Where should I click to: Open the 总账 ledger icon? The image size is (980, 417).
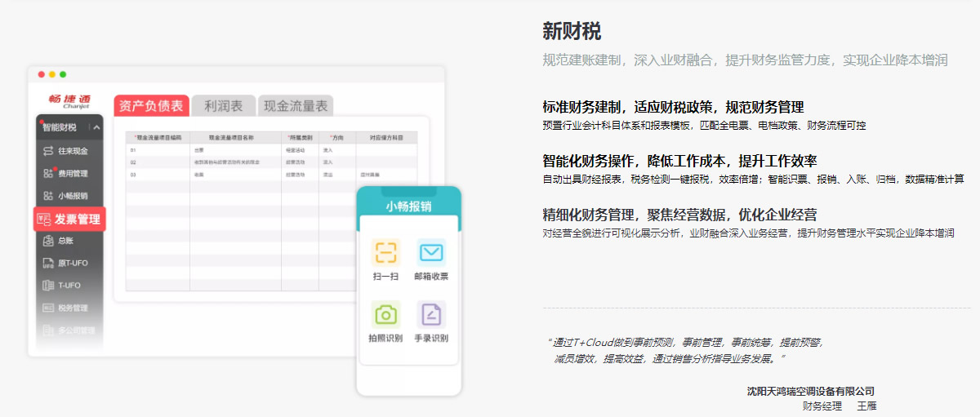(48, 241)
